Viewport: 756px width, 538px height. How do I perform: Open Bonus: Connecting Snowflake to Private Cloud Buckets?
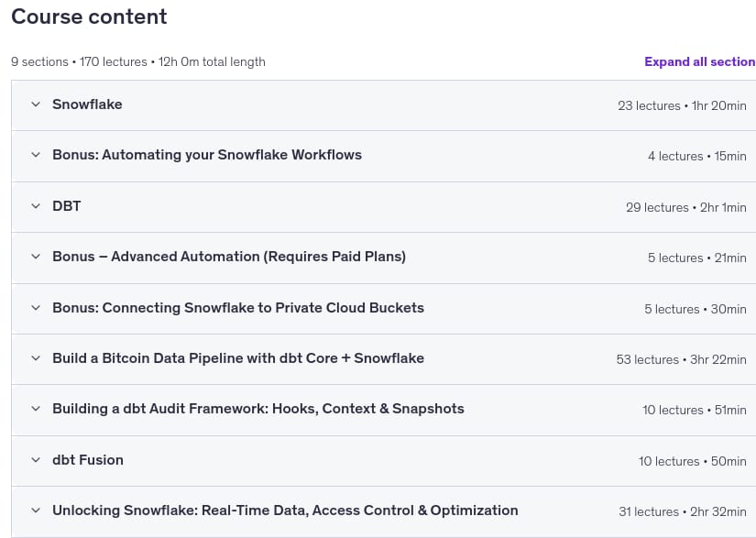click(x=238, y=308)
